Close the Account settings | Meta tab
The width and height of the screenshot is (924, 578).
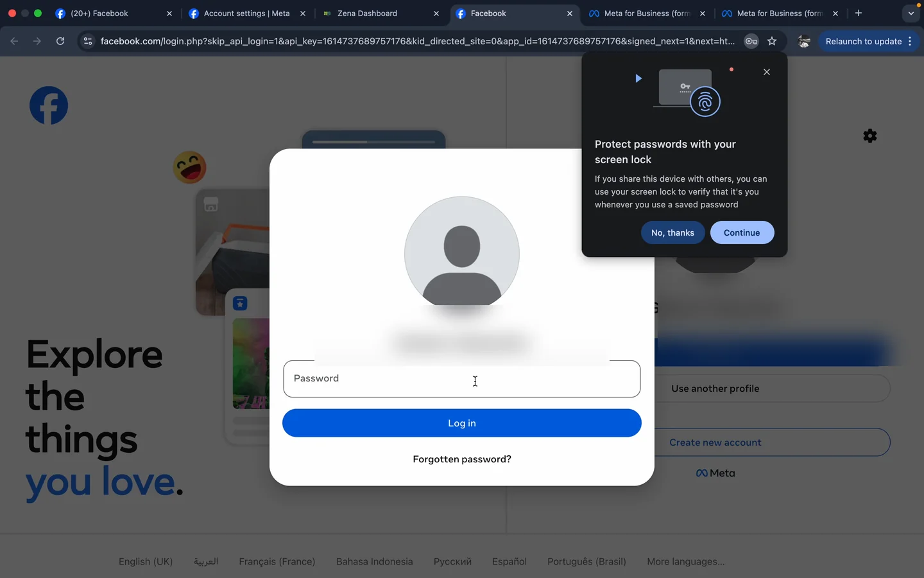303,13
